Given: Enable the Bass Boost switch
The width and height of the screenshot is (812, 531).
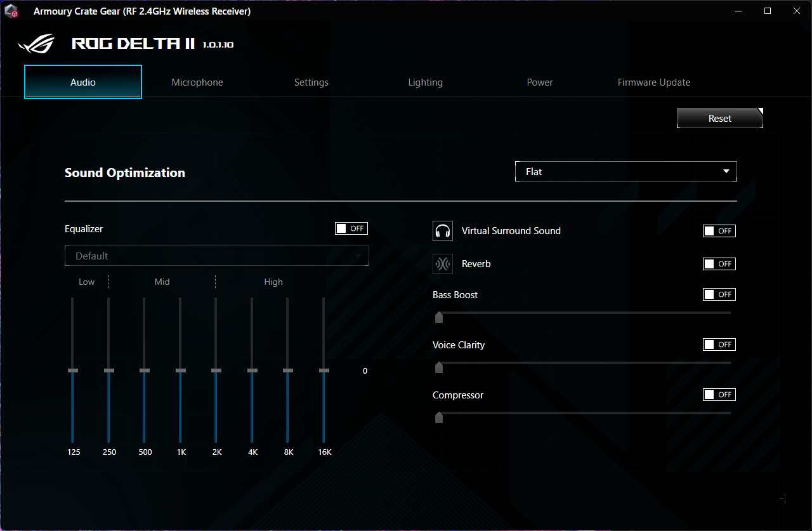Looking at the screenshot, I should point(719,294).
